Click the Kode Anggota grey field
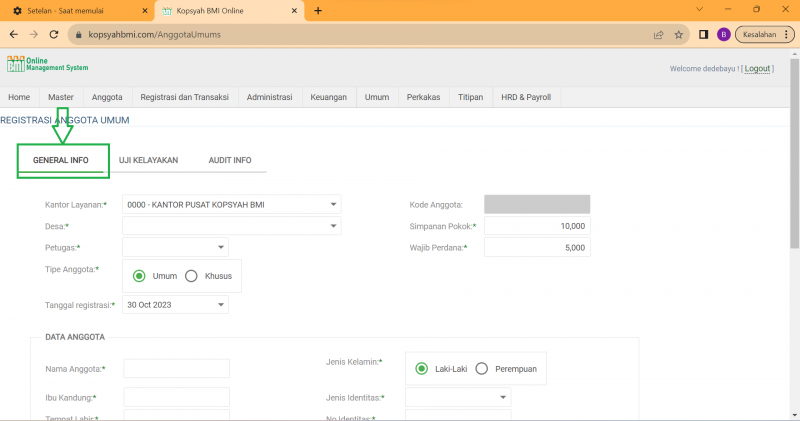The height and width of the screenshot is (421, 800). [537, 204]
